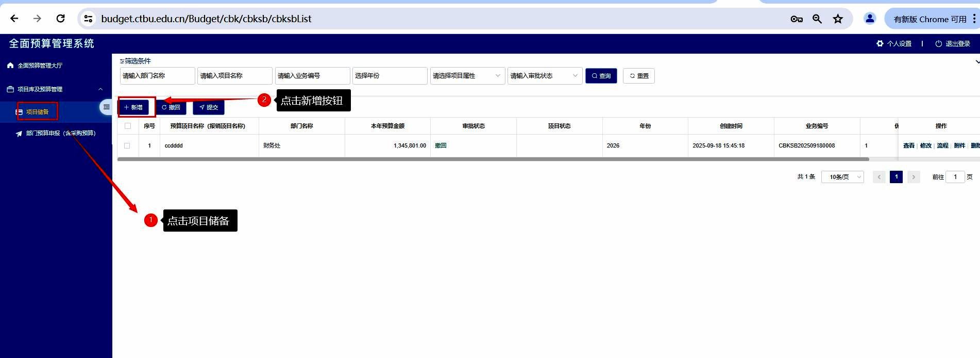Open the password key icon in address bar
Viewport: 980px width, 358px height.
point(796,19)
